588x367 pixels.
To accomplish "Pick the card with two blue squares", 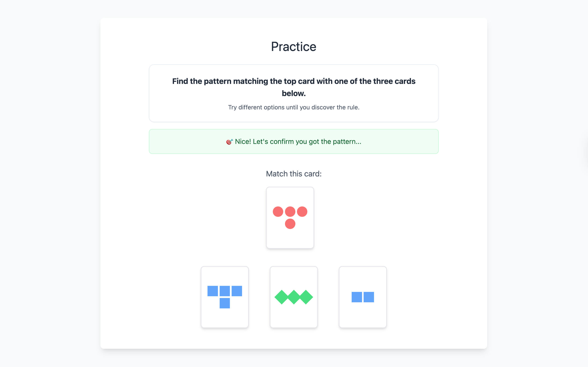I will click(x=362, y=297).
